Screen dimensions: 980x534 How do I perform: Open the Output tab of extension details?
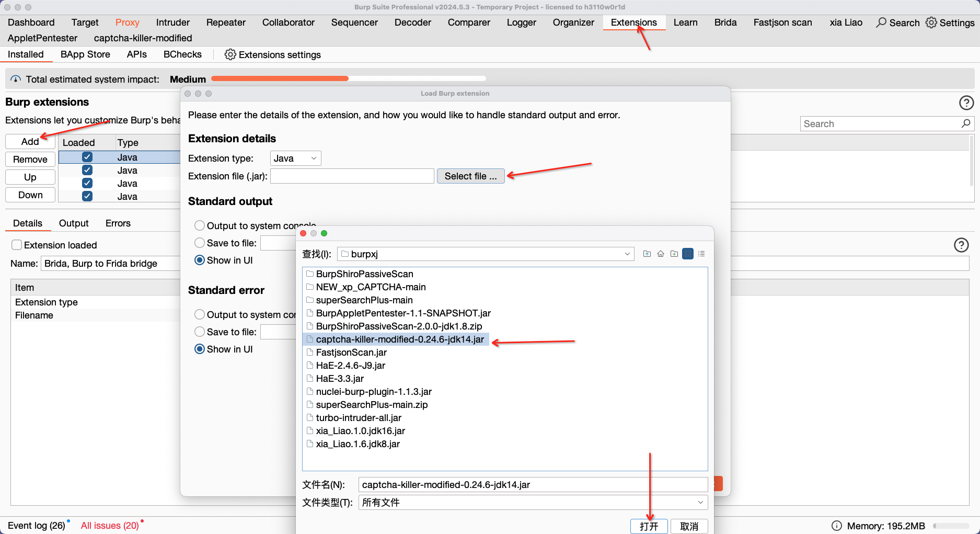[74, 223]
